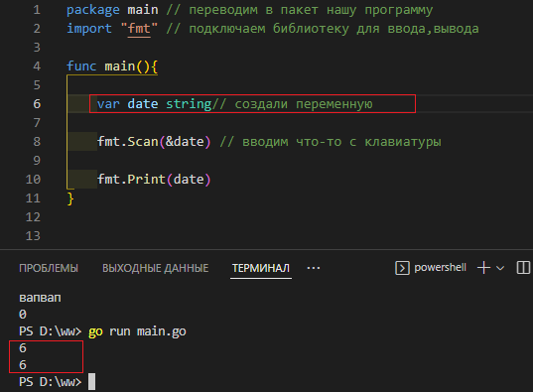Split the terminal panel

point(523,268)
